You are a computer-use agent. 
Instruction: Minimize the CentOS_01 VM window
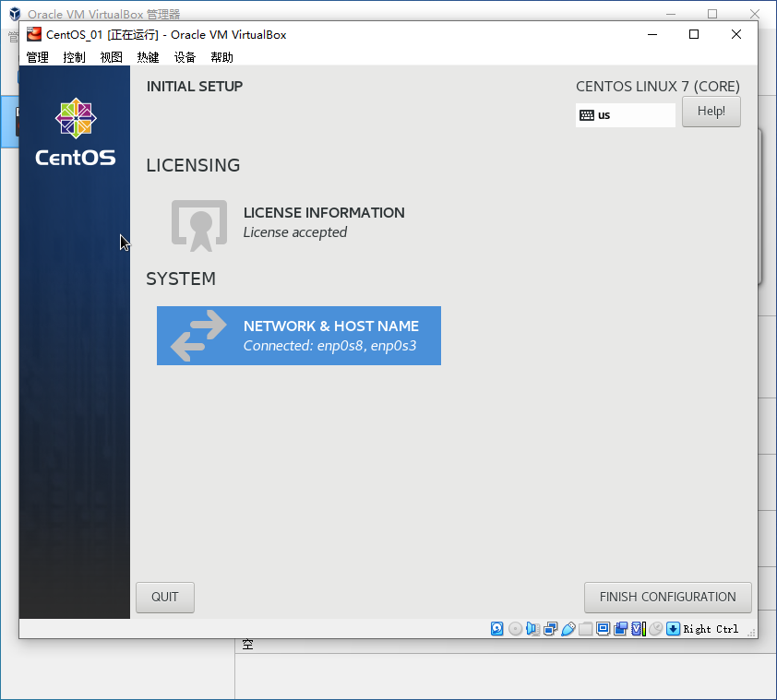652,34
